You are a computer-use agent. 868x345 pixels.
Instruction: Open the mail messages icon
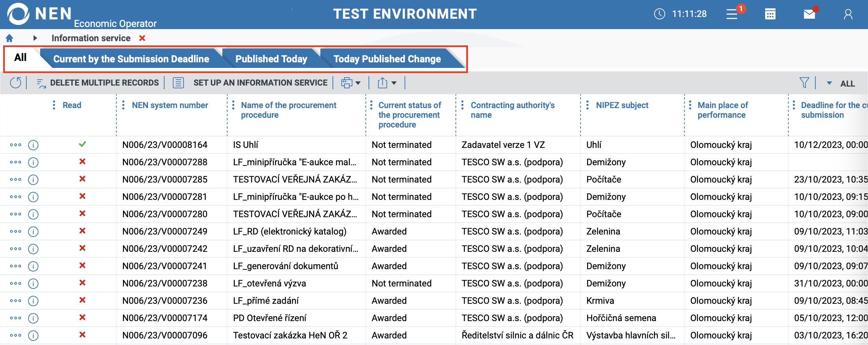(809, 14)
